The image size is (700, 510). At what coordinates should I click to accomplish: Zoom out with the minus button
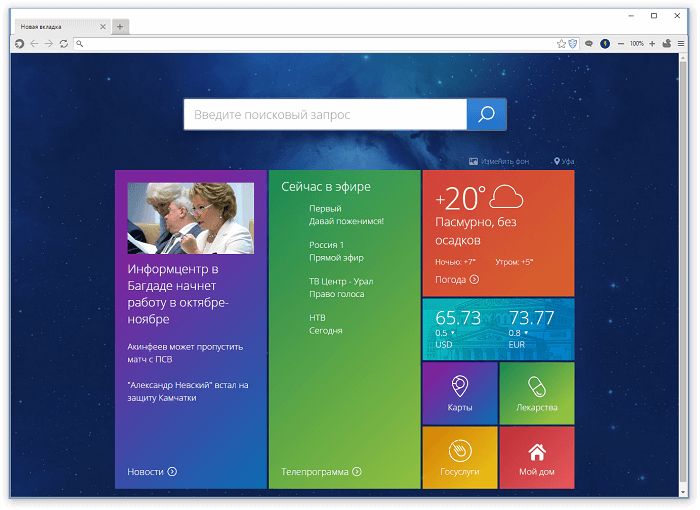621,44
